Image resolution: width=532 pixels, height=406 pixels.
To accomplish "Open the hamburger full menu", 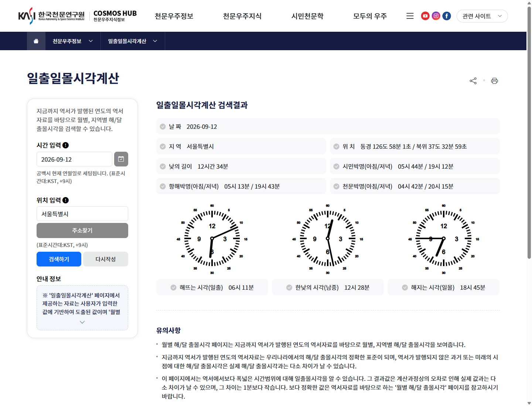I will (410, 16).
